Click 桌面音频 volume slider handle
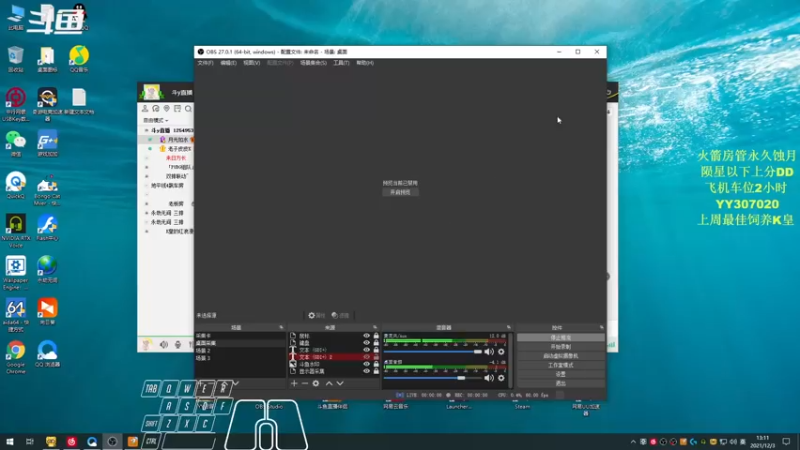 pyautogui.click(x=461, y=378)
